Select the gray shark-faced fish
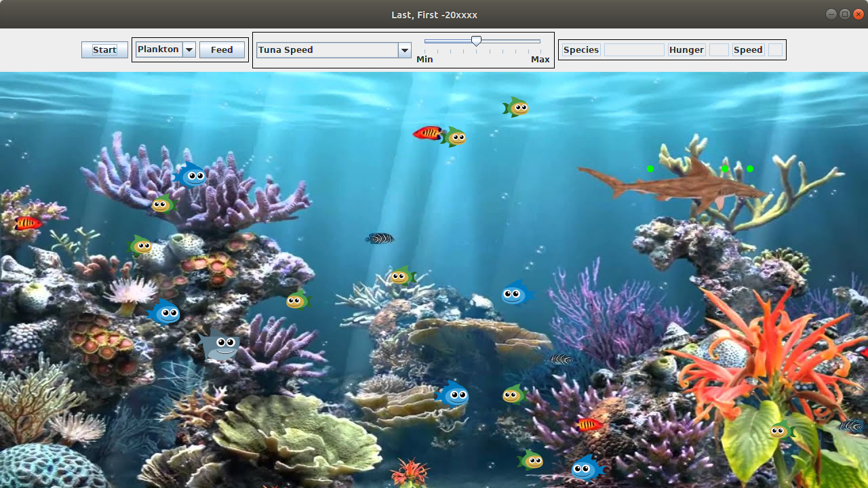The width and height of the screenshot is (868, 488). click(220, 346)
